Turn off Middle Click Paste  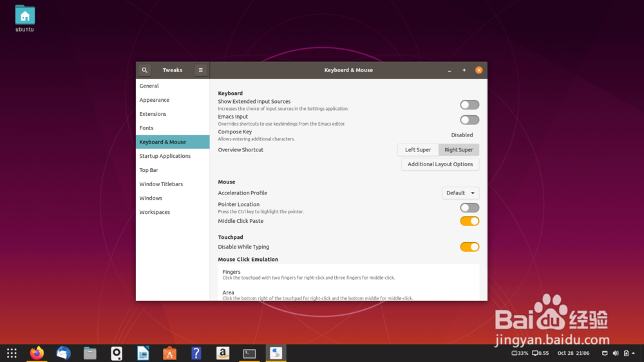[469, 221]
